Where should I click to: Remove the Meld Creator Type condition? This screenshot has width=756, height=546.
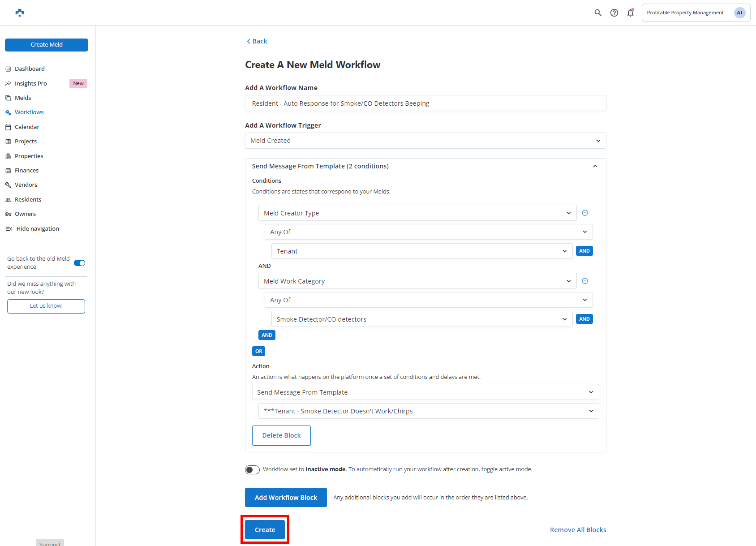tap(584, 213)
